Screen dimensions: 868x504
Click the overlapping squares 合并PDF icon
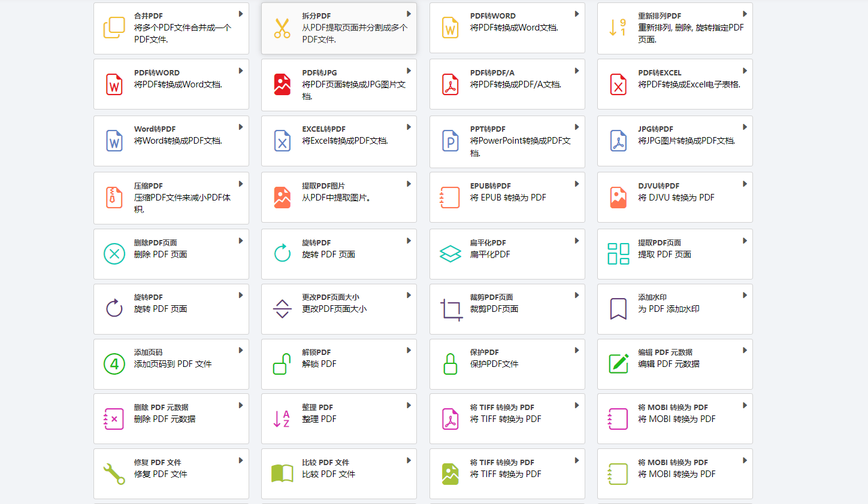(114, 28)
